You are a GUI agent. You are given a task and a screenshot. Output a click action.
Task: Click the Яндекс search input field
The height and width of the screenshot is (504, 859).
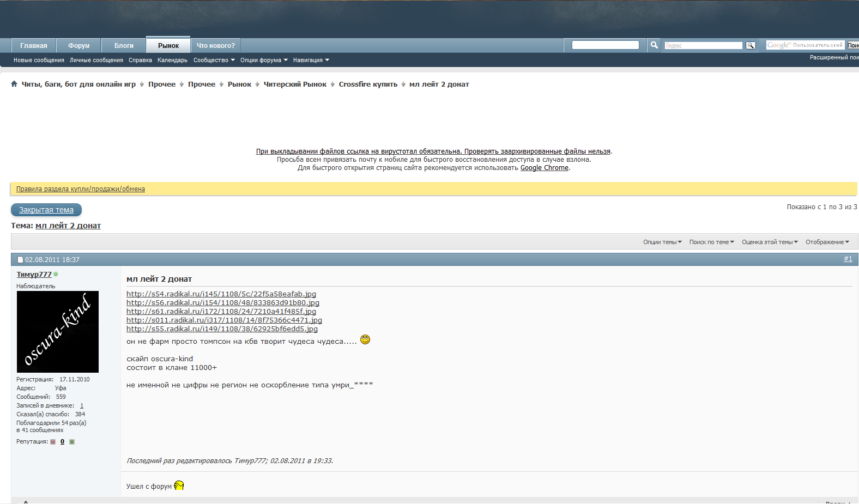coord(704,46)
